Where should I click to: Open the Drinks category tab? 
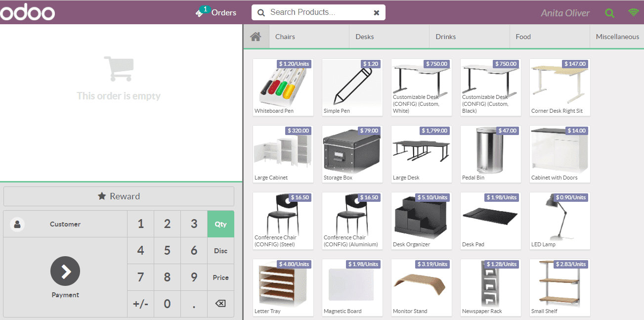pos(470,37)
